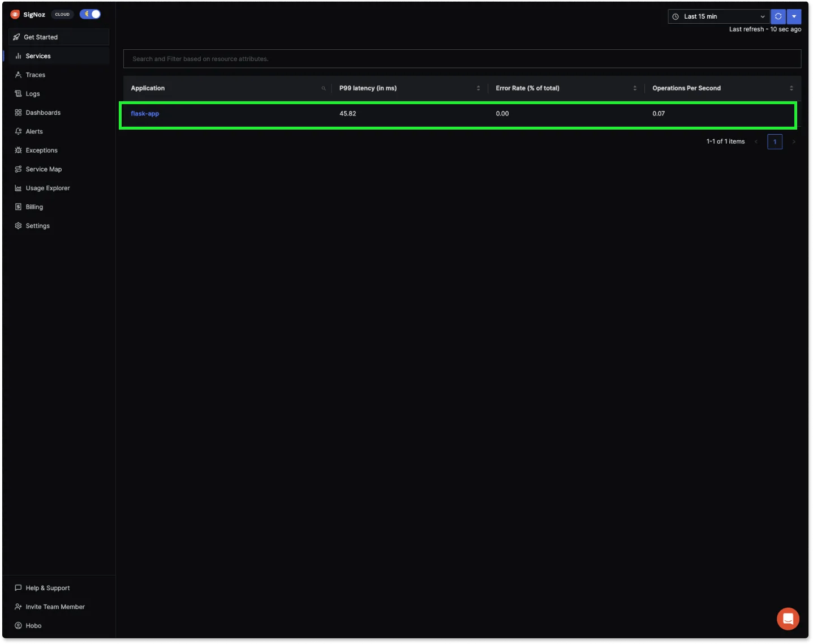
Task: Open the Service Map view
Action: click(x=44, y=169)
